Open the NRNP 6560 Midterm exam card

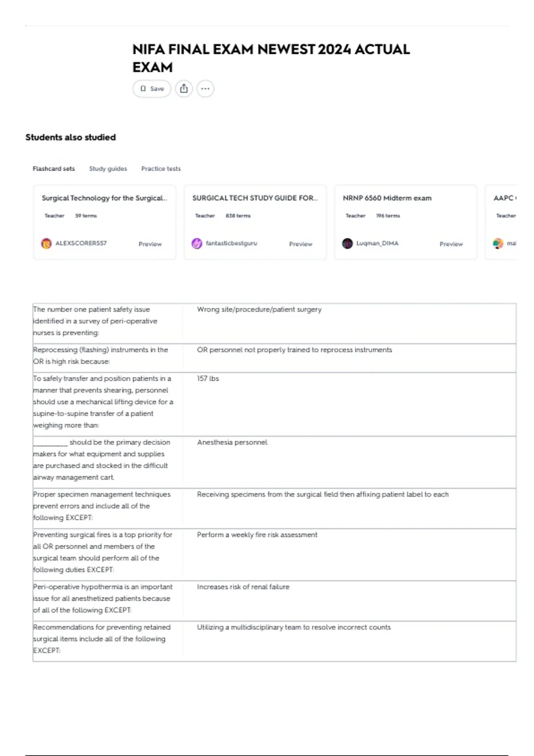point(405,222)
